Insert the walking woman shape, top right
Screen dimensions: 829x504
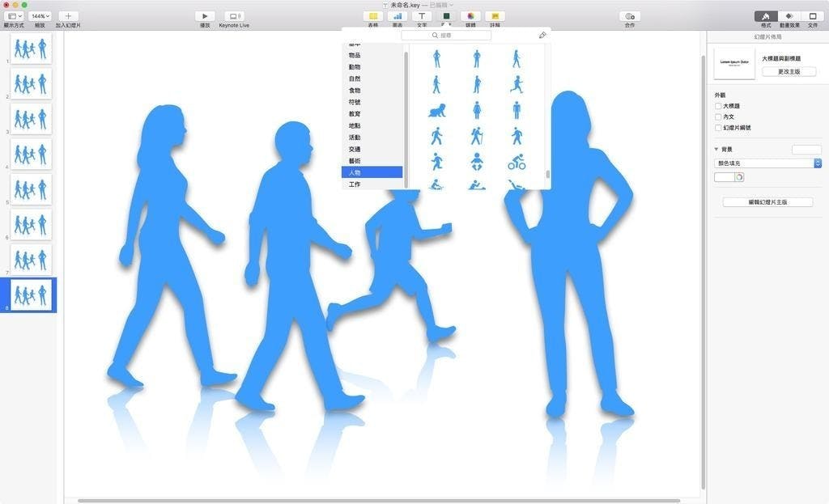pos(517,58)
